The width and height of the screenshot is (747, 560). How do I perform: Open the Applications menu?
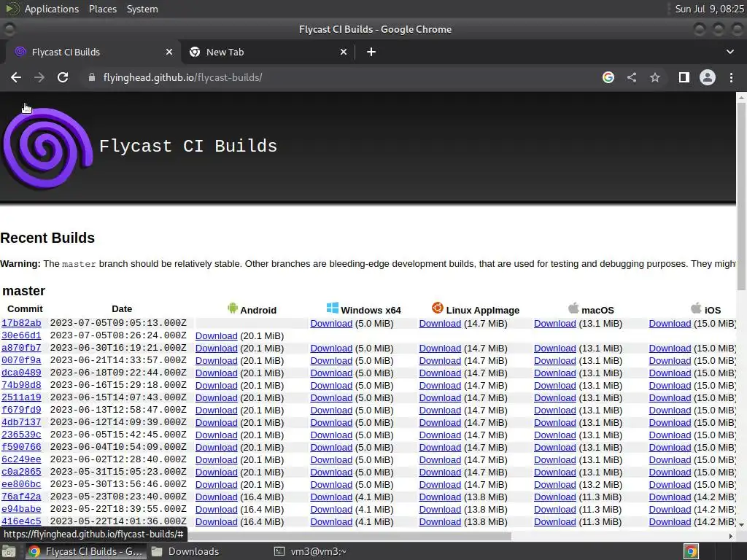(x=52, y=9)
